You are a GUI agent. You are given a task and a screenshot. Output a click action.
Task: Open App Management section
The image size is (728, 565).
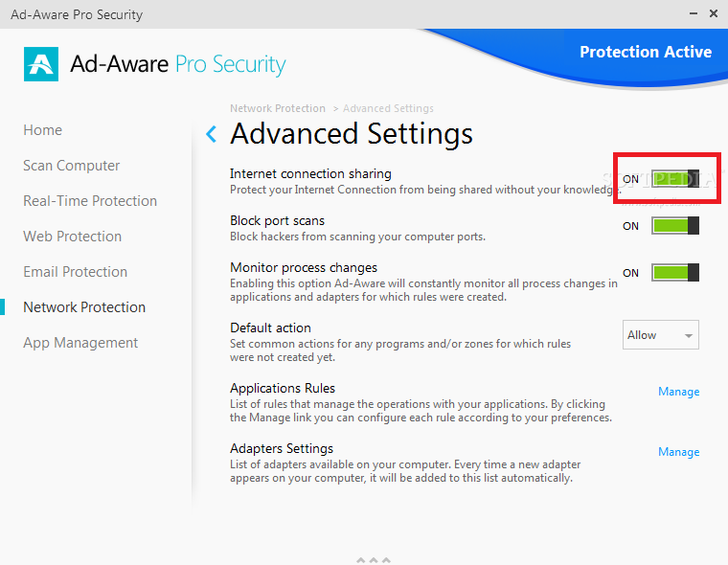[80, 343]
